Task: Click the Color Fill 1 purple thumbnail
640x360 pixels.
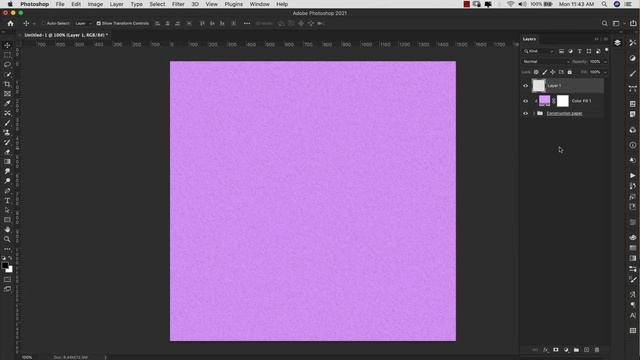Action: (x=544, y=101)
